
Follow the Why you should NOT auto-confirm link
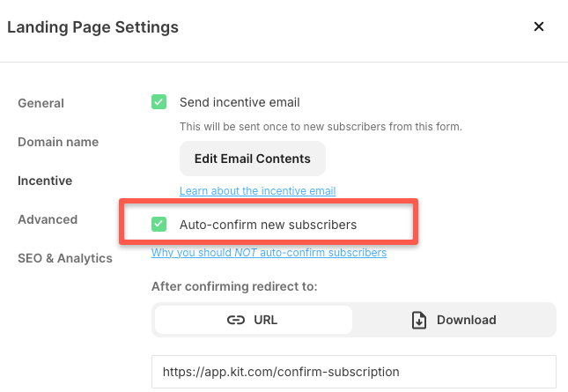click(x=269, y=253)
